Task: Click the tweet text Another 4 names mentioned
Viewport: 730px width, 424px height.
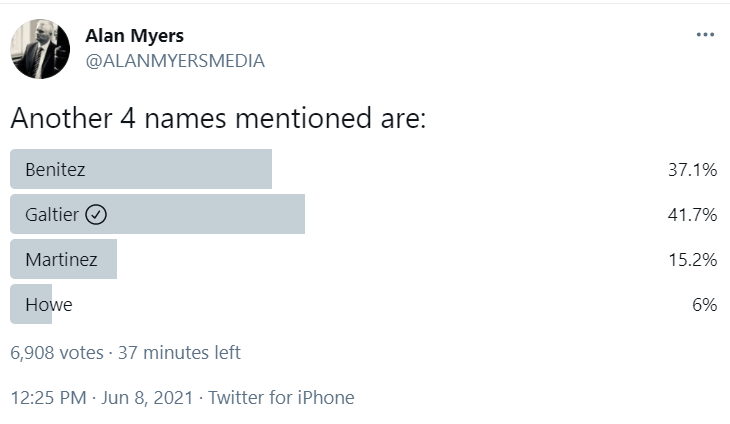Action: 191,118
